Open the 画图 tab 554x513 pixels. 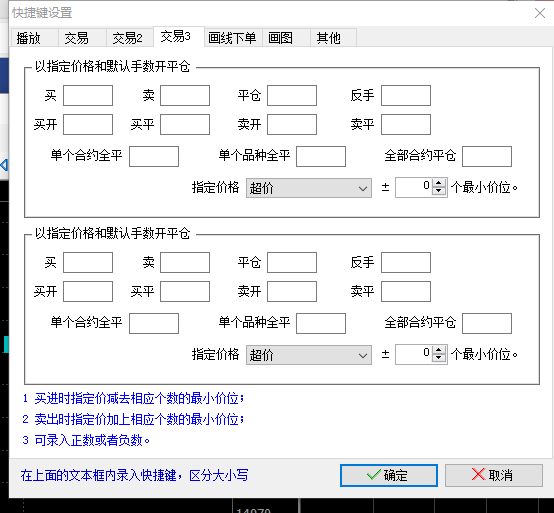coord(286,38)
